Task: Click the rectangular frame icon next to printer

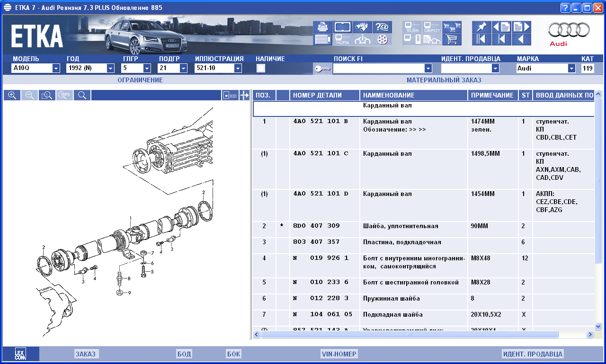Action: coord(342,27)
